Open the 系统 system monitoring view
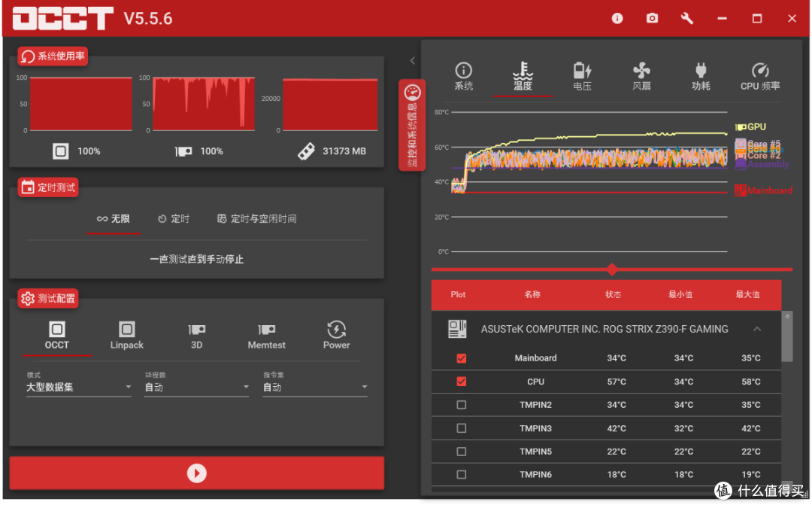 tap(464, 75)
